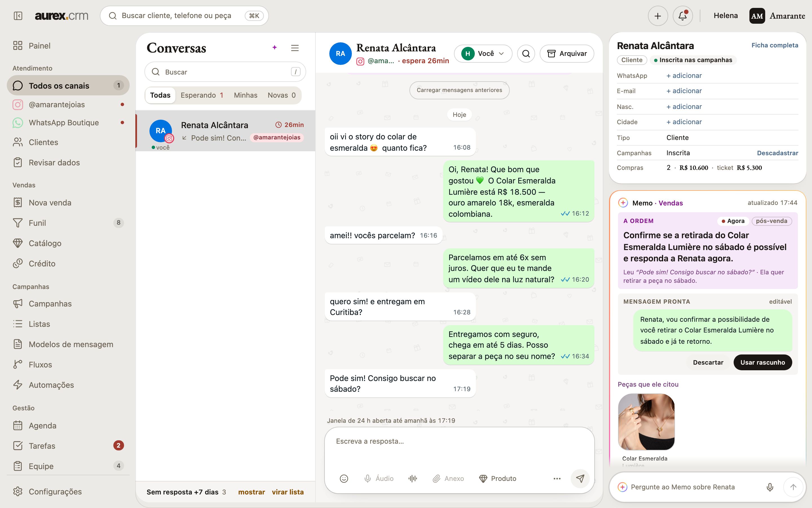This screenshot has height=508, width=812.
Task: Open the Você assignee dropdown
Action: [x=483, y=53]
